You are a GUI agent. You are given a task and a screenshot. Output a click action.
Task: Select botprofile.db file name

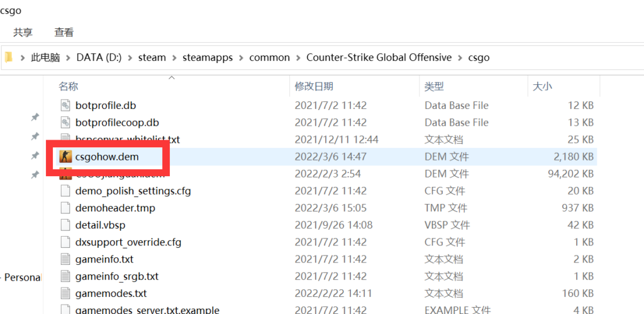[x=106, y=106]
